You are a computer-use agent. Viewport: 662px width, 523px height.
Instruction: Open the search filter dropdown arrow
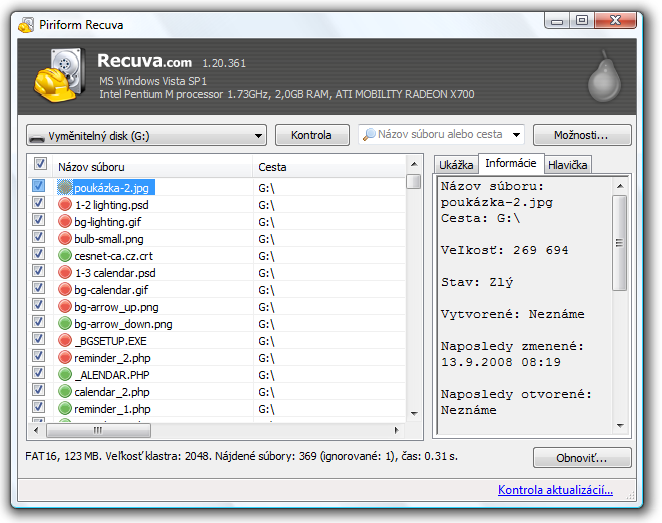click(516, 135)
